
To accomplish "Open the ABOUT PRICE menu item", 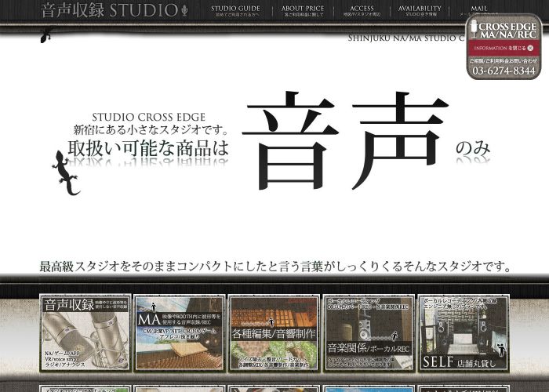I will point(303,10).
